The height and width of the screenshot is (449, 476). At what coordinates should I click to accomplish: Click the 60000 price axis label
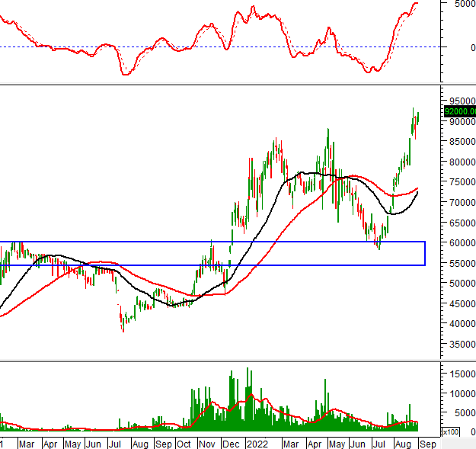(x=462, y=243)
